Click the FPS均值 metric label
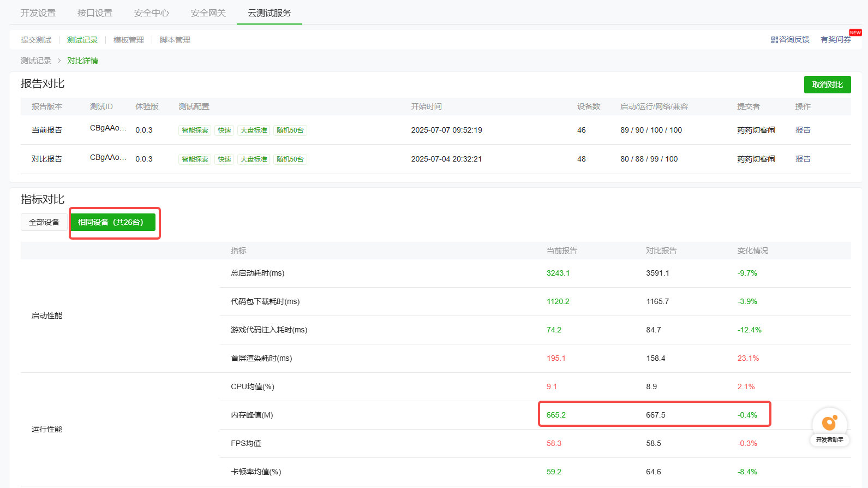This screenshot has width=868, height=488. point(246,443)
